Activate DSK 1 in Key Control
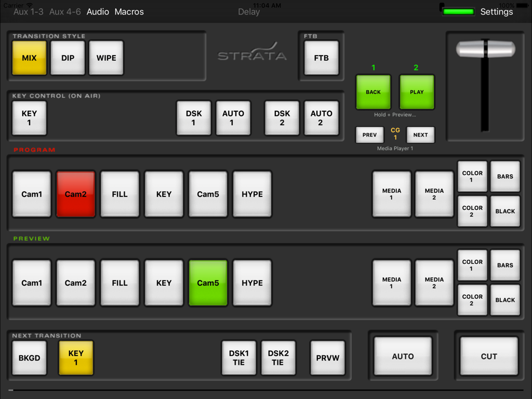 (x=193, y=118)
